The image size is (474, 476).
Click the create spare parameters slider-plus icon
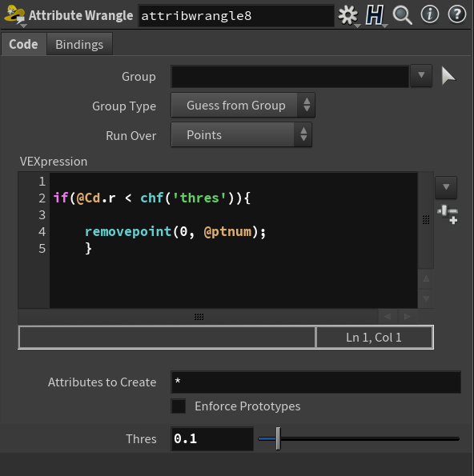coord(448,214)
